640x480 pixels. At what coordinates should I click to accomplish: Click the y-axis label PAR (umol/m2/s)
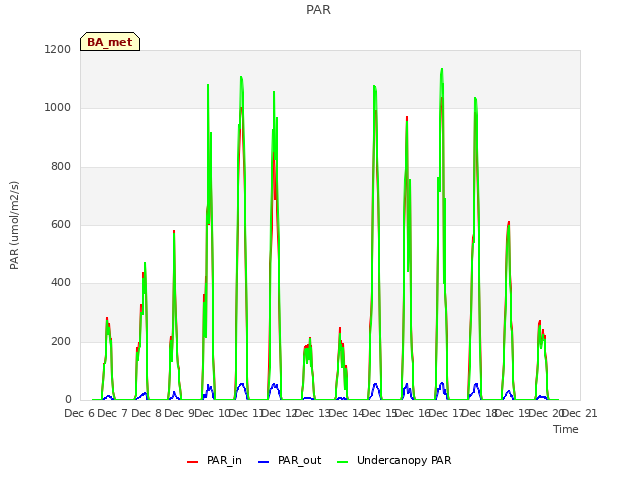coord(14,225)
